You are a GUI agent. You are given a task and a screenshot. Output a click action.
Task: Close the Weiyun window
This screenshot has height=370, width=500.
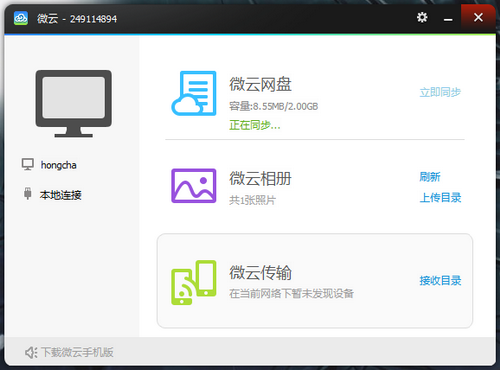[x=478, y=17]
